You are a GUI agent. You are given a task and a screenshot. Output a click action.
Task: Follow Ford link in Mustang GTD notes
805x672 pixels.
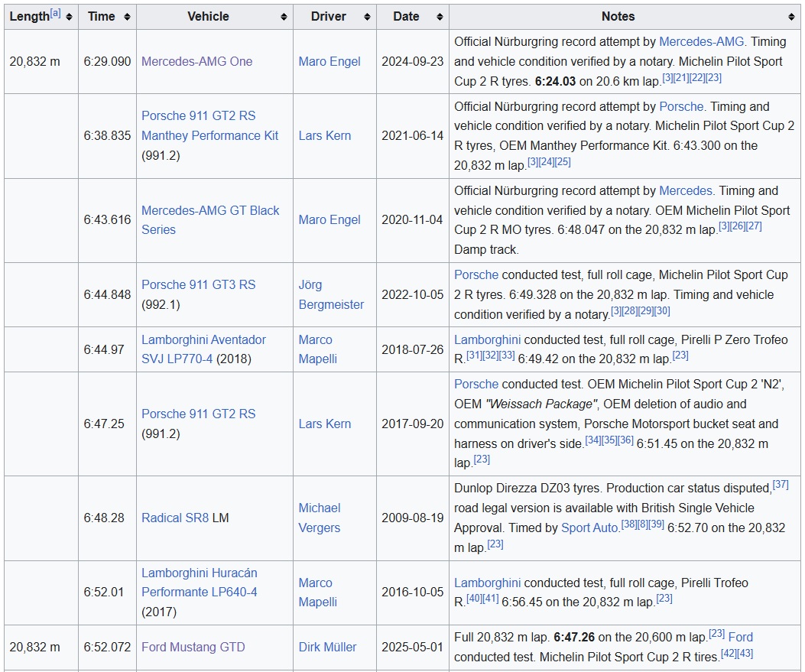click(x=740, y=637)
